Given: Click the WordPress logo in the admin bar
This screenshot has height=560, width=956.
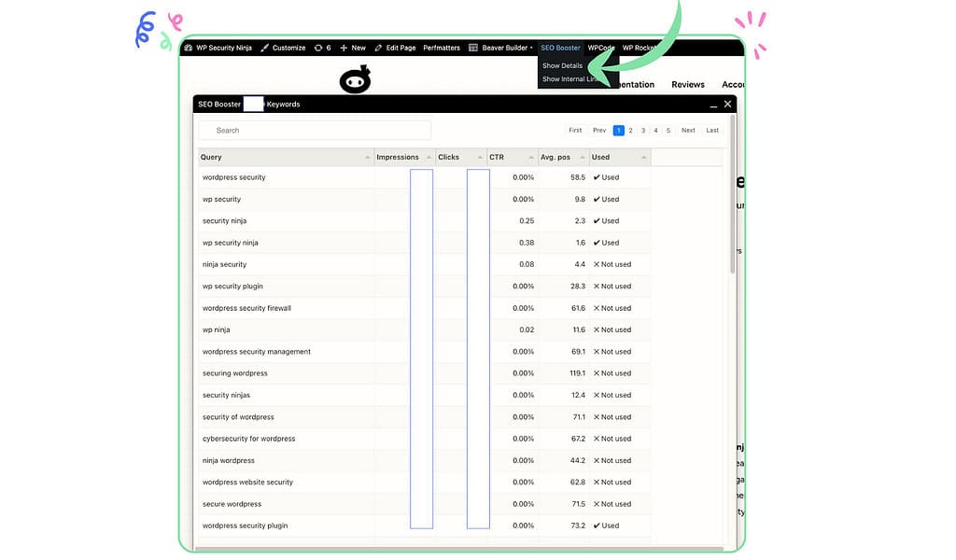Looking at the screenshot, I should [x=186, y=48].
